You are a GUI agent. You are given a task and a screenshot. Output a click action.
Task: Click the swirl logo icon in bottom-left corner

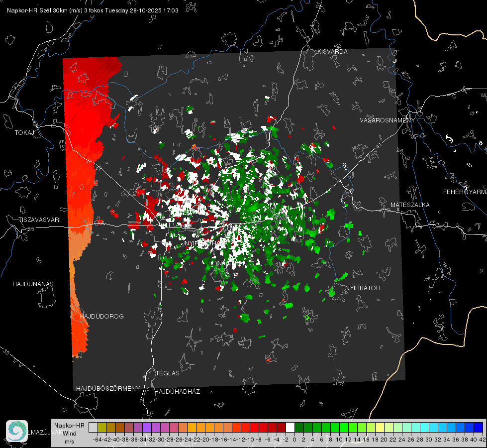coord(17,431)
